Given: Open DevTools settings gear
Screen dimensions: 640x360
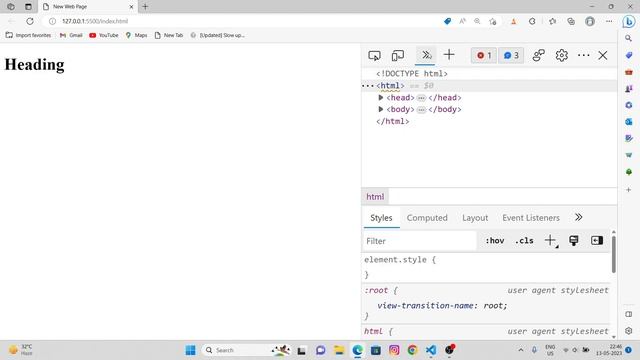Looking at the screenshot, I should [562, 55].
